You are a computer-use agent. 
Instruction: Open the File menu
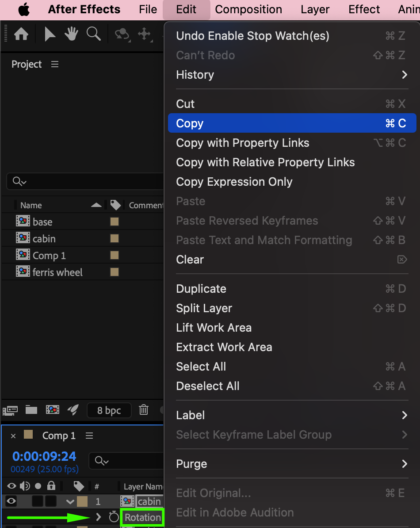click(x=148, y=9)
